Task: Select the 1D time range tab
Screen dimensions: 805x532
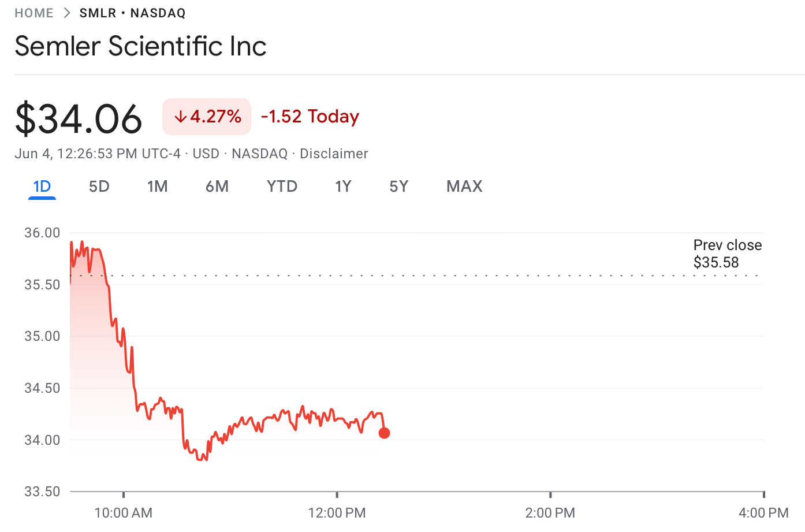Action: point(42,187)
